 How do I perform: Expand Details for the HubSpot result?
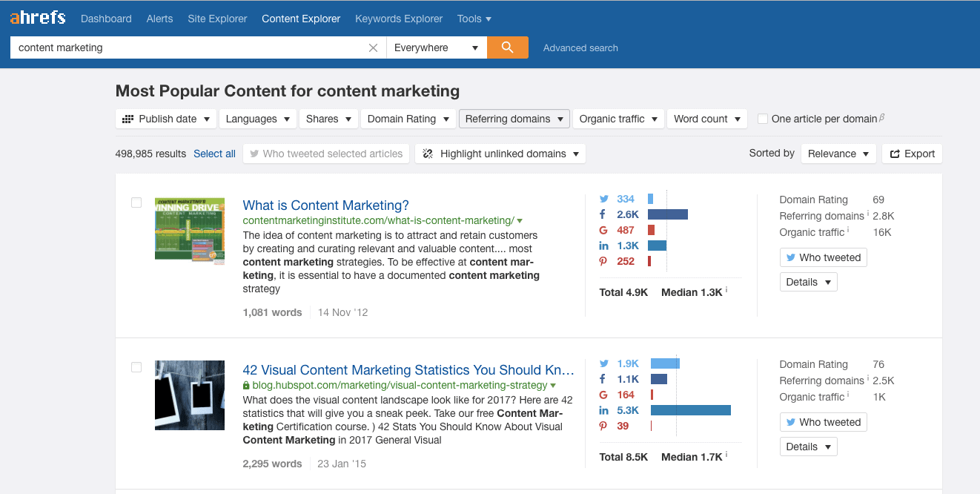pos(808,447)
